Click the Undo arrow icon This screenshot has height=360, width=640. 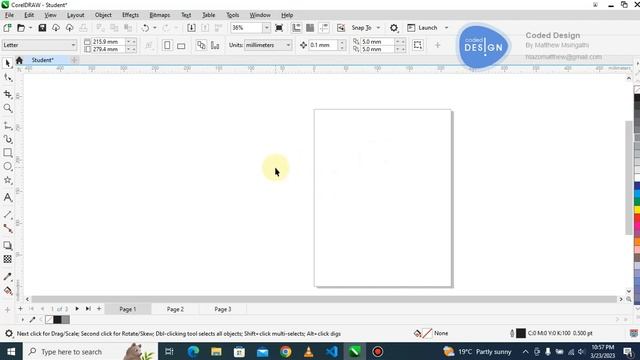pyautogui.click(x=145, y=28)
